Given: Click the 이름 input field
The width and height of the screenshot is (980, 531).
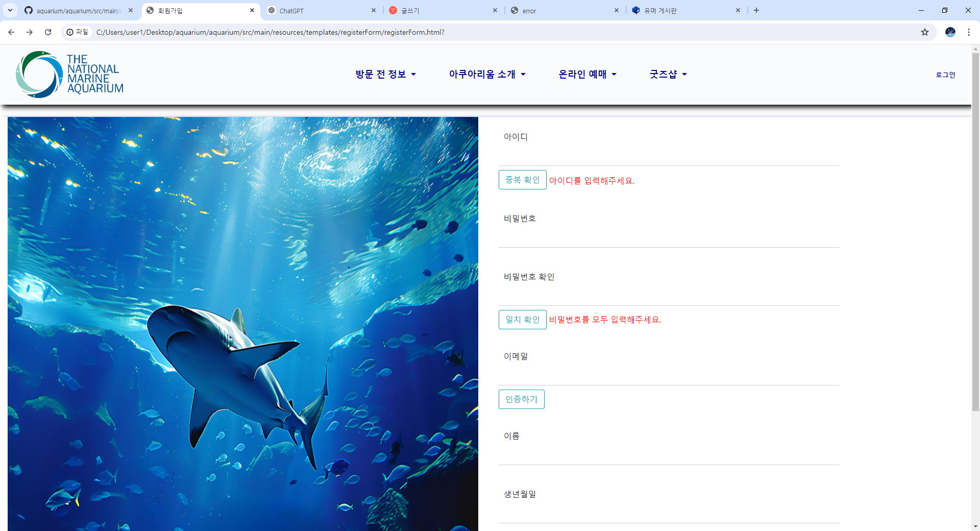Looking at the screenshot, I should 669,455.
